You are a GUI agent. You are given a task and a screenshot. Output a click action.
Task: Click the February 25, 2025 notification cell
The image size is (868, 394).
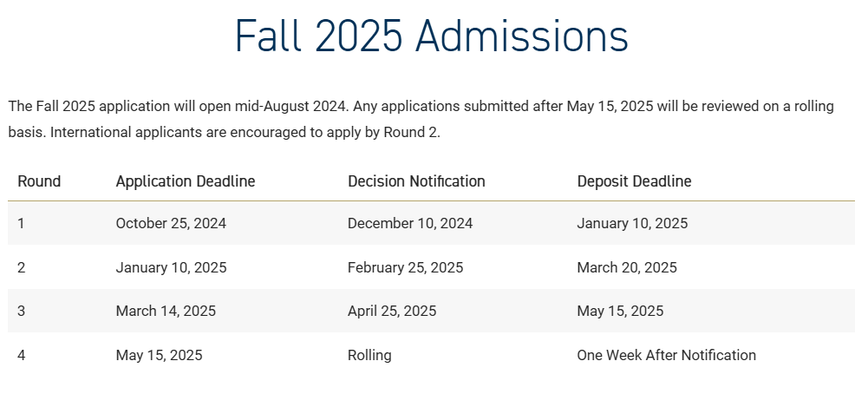406,267
